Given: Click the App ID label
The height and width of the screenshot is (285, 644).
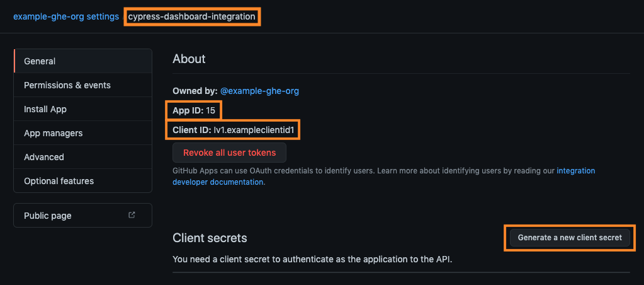Looking at the screenshot, I should click(x=188, y=110).
